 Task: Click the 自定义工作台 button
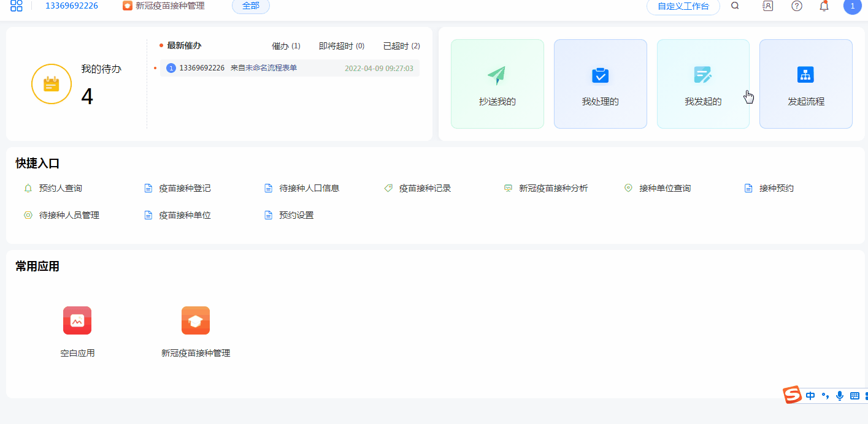point(683,7)
